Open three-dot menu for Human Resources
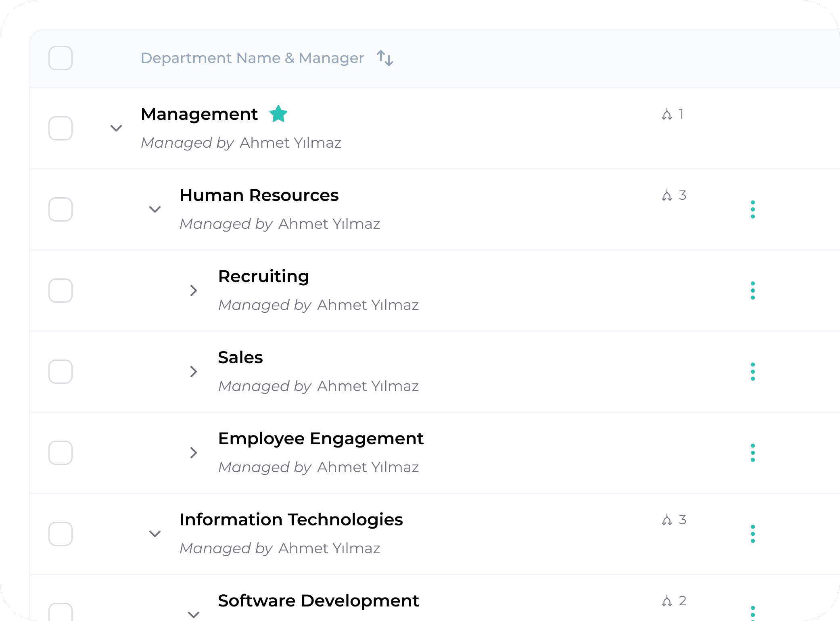 tap(752, 209)
